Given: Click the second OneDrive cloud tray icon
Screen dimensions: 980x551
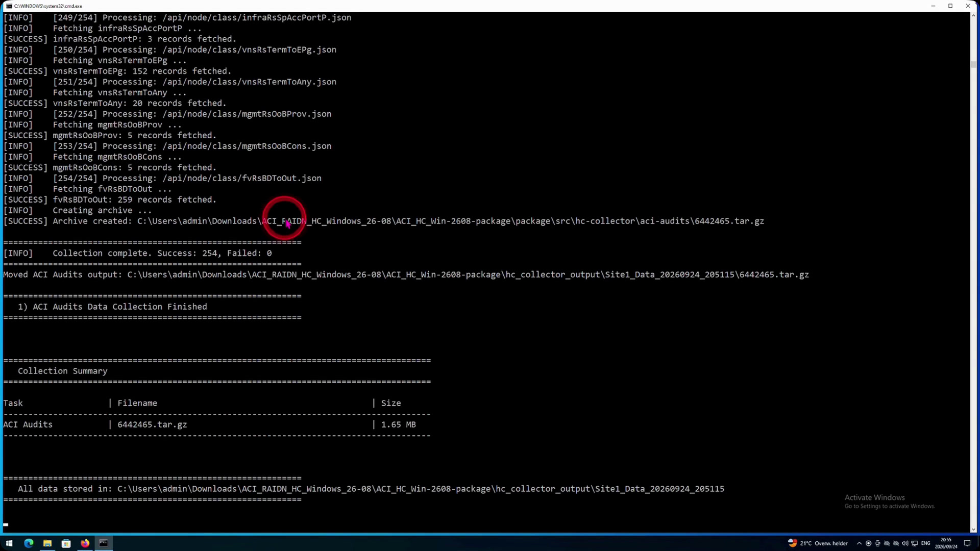Looking at the screenshot, I should 896,543.
